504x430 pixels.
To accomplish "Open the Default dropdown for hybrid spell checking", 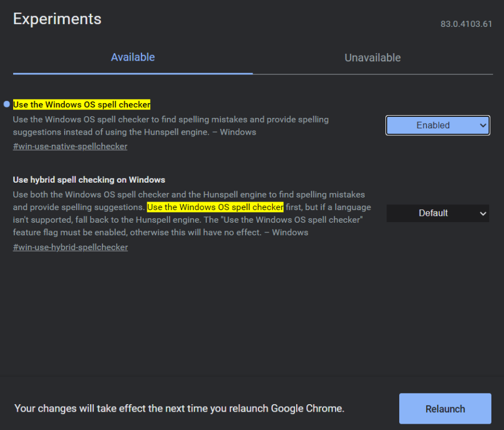I will point(438,213).
